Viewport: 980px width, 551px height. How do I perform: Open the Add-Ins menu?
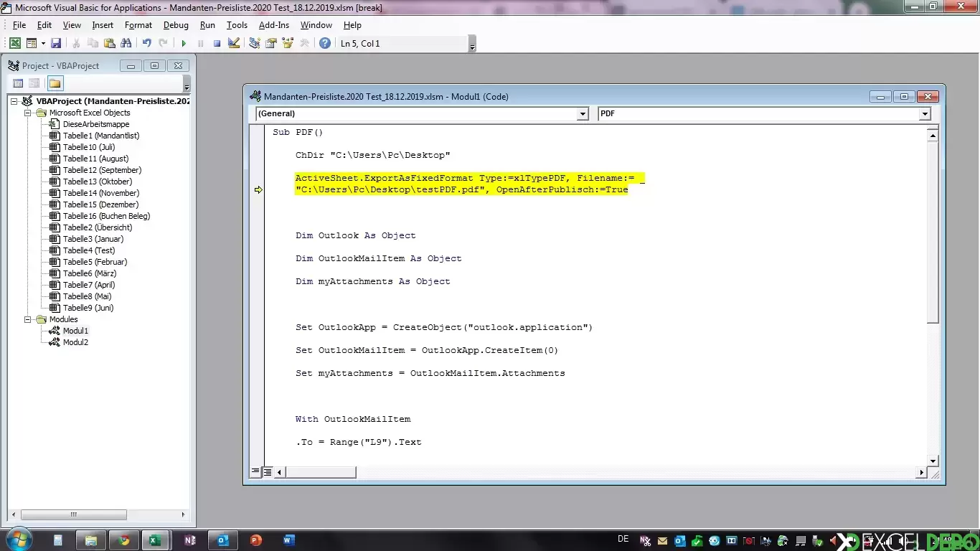pyautogui.click(x=274, y=24)
